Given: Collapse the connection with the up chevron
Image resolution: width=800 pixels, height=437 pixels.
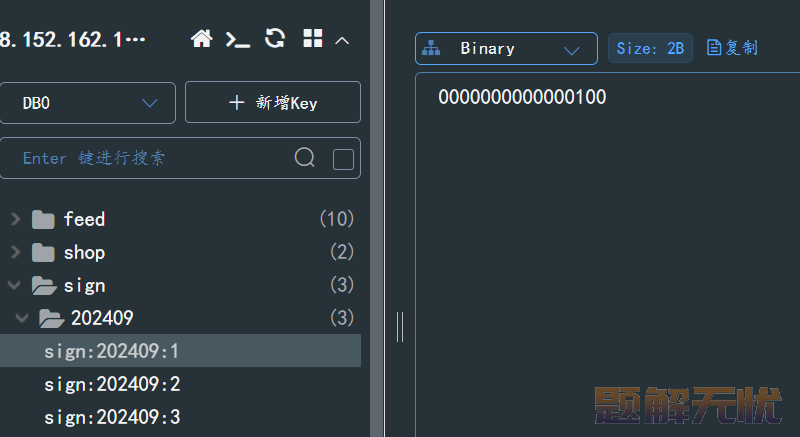Looking at the screenshot, I should [342, 40].
